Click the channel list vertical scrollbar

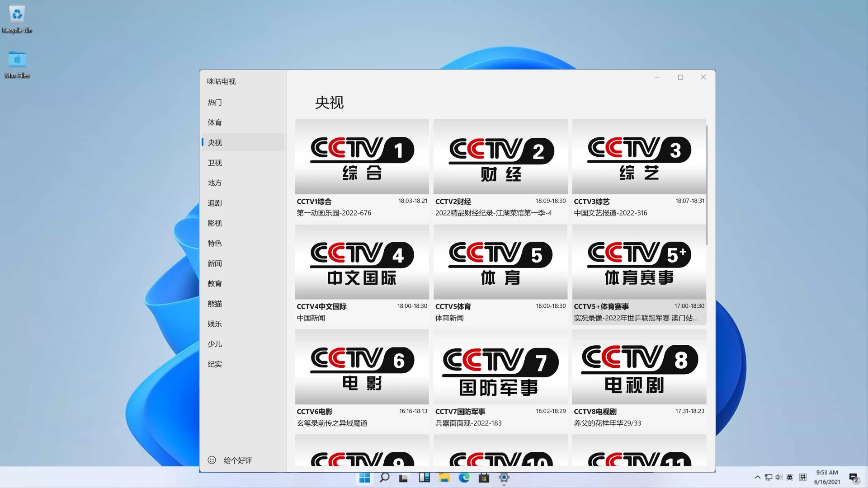[707, 185]
